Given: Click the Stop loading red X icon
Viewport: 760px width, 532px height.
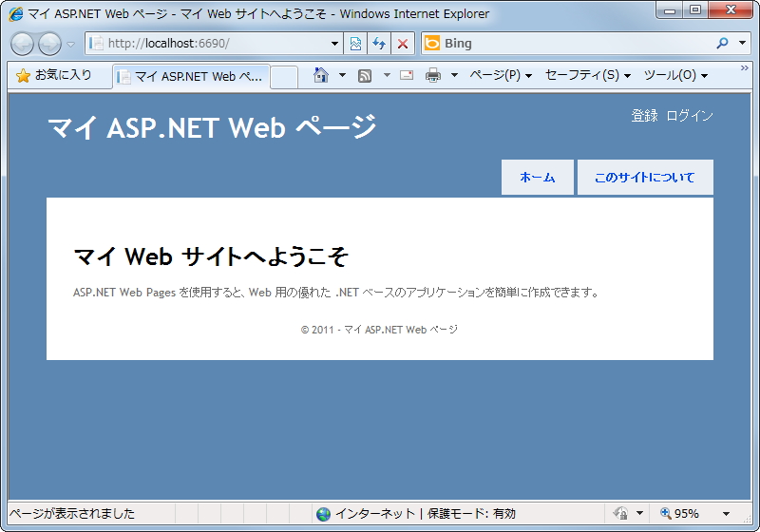Looking at the screenshot, I should (x=402, y=44).
